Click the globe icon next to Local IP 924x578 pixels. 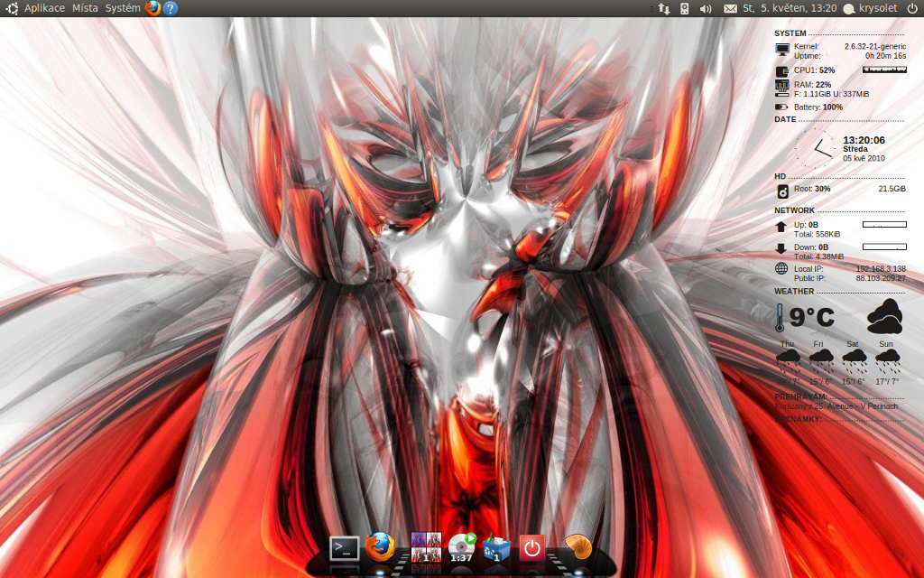tap(781, 269)
